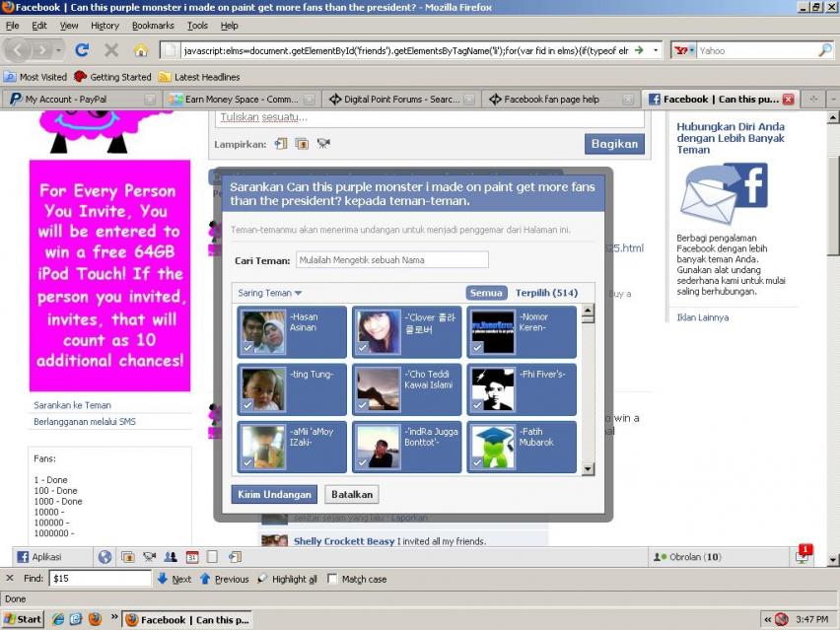
Task: Click friend list scrollbar up arrow
Action: (x=588, y=311)
